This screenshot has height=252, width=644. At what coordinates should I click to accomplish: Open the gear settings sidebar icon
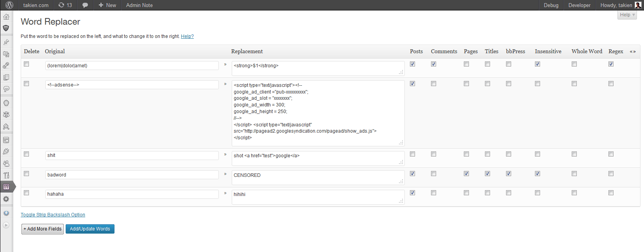click(6, 199)
